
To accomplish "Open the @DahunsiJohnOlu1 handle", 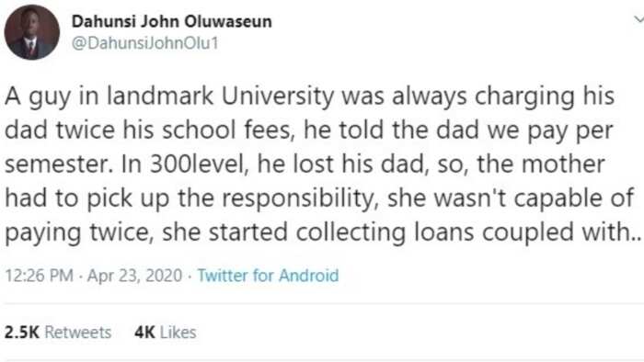I will [144, 43].
